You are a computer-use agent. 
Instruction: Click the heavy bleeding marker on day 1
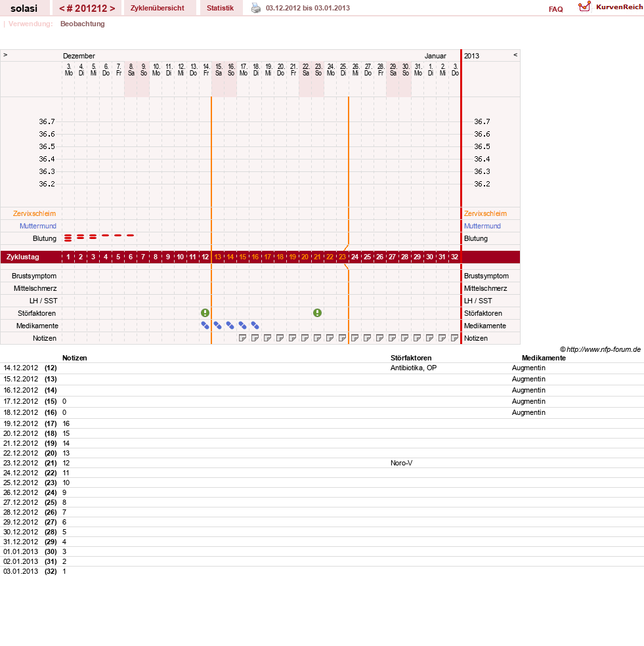68,238
